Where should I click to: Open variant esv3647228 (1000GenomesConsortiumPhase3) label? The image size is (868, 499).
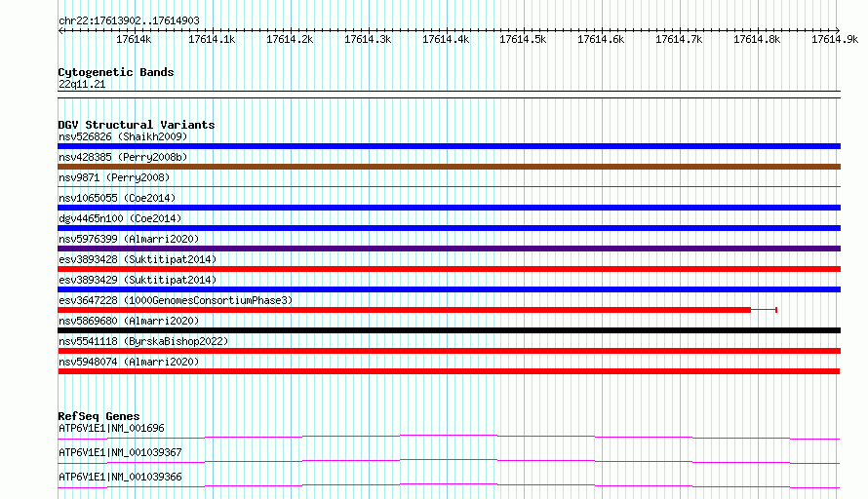176,300
